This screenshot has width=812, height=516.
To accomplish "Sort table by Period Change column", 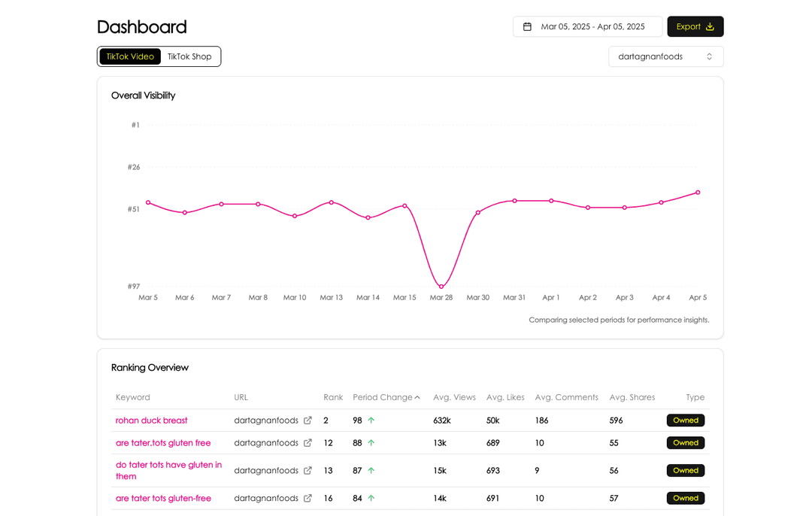I will (x=383, y=397).
